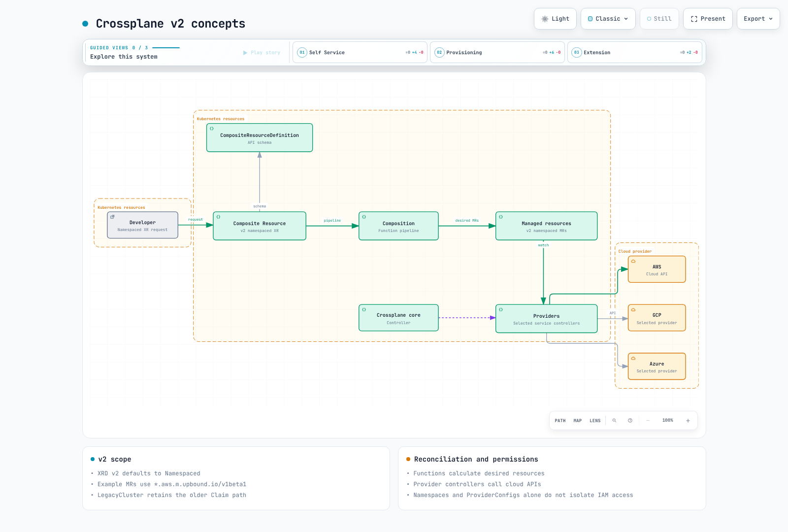Open the Export dropdown menu

758,19
